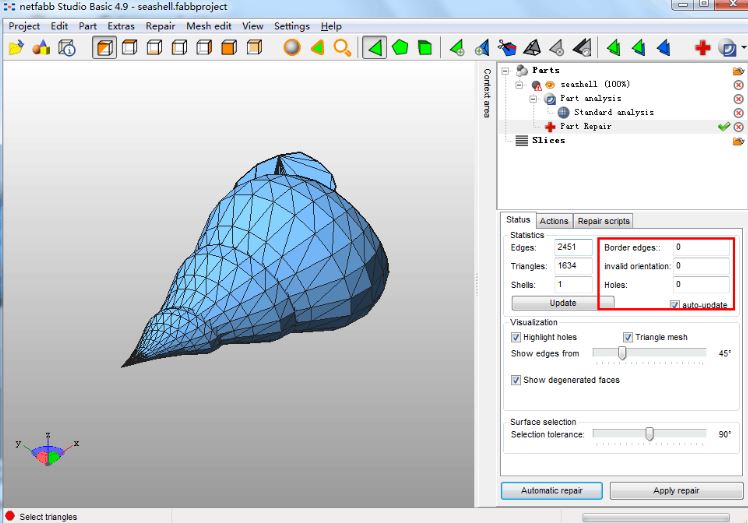Toggle Show degenerated faces checkbox
The image size is (748, 523).
pos(516,380)
